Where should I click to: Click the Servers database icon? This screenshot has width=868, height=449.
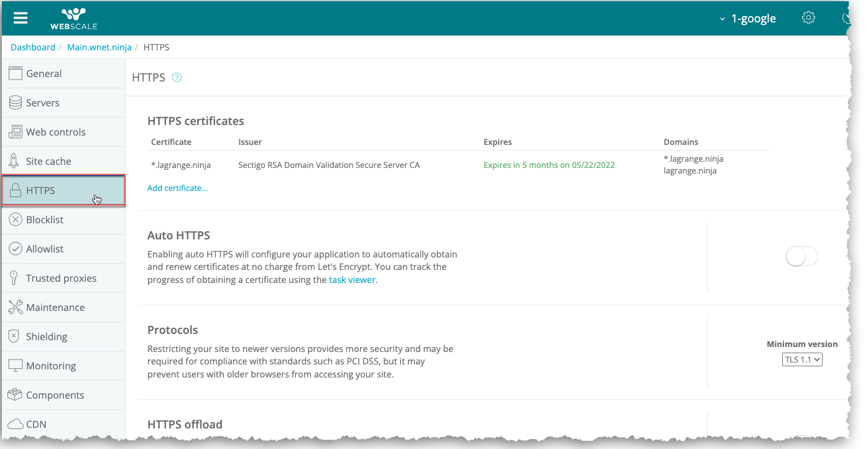(x=15, y=103)
